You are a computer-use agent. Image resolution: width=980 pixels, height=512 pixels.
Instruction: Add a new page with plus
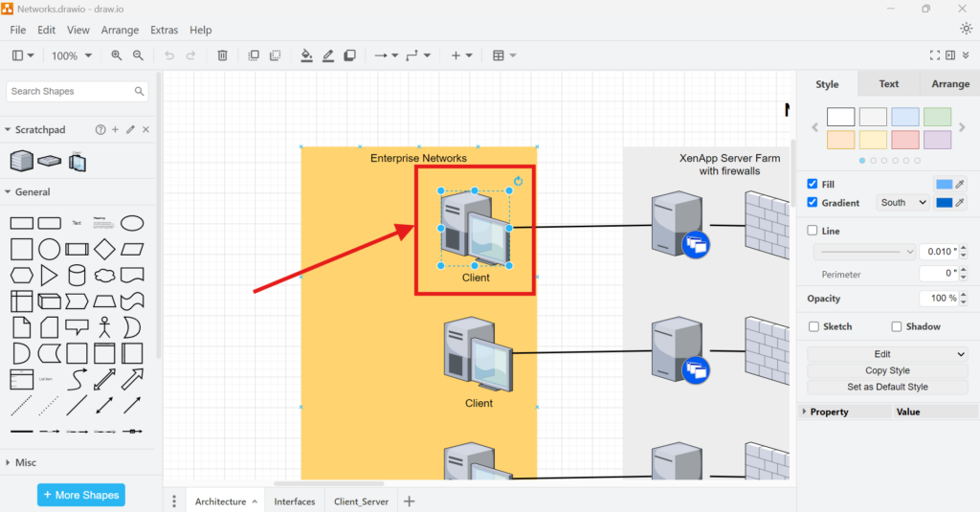(x=410, y=501)
